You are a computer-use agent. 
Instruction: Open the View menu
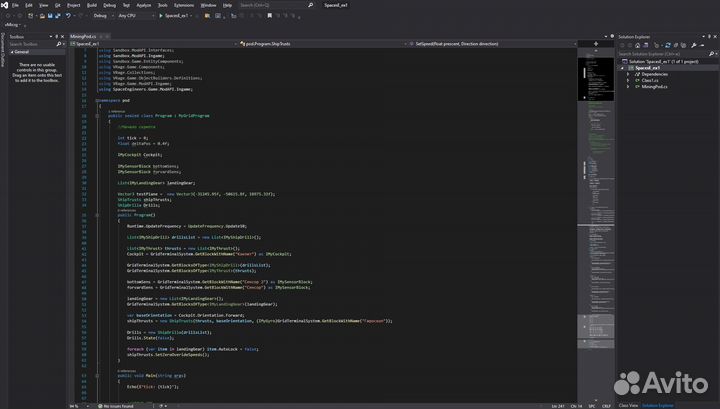44,5
